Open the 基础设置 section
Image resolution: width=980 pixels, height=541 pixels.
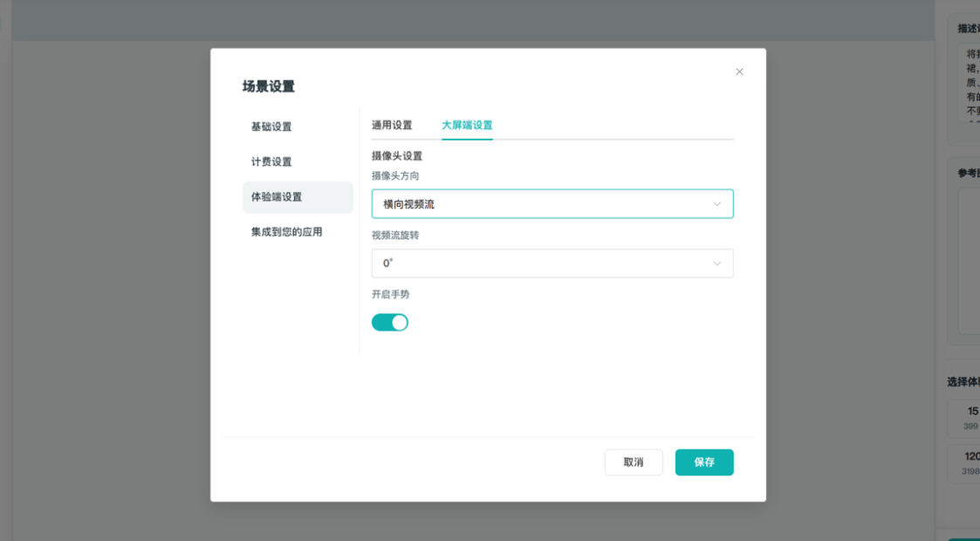(298, 127)
